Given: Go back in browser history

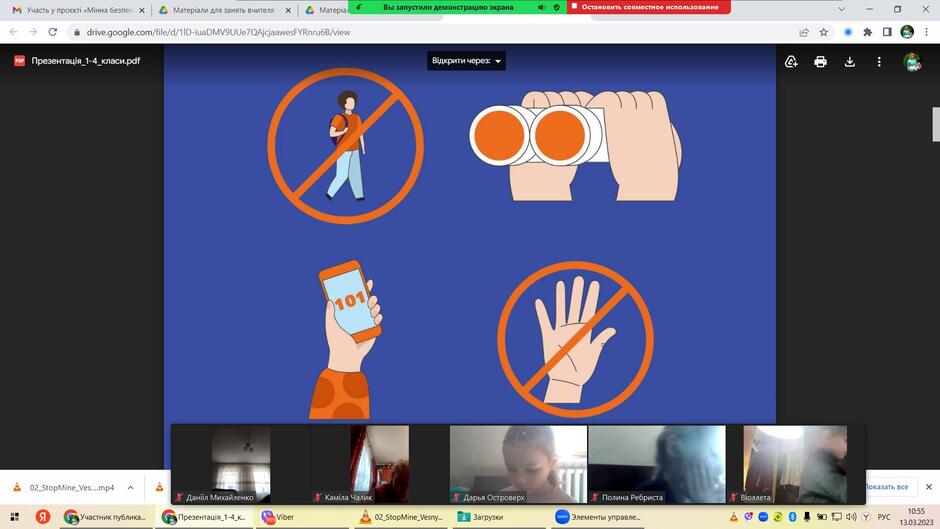Looking at the screenshot, I should [13, 32].
